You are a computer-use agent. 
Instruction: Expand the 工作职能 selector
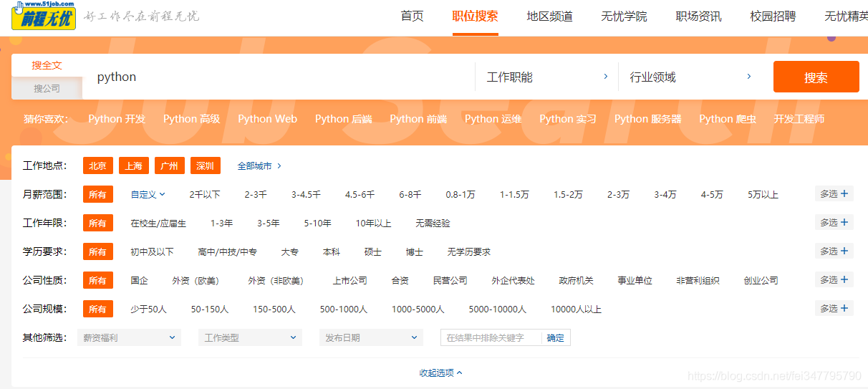(x=547, y=77)
